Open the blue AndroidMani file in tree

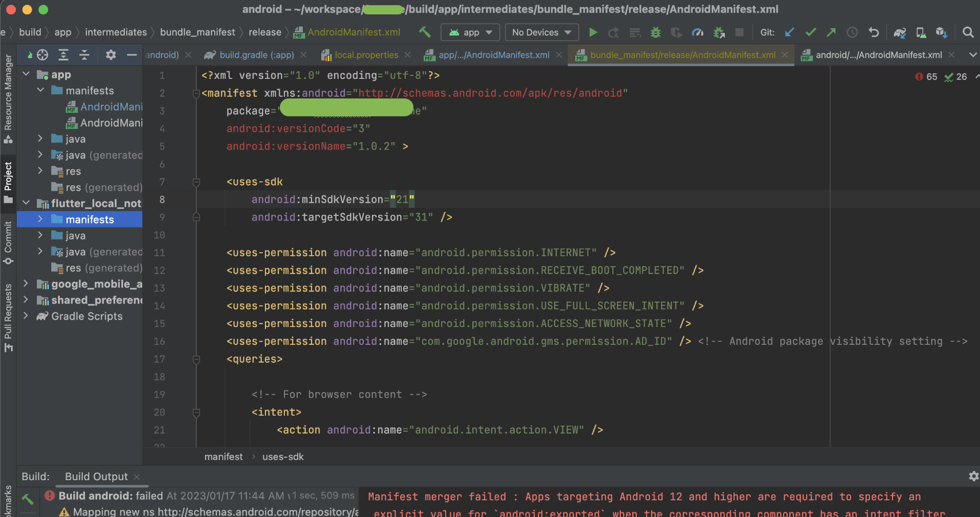104,107
